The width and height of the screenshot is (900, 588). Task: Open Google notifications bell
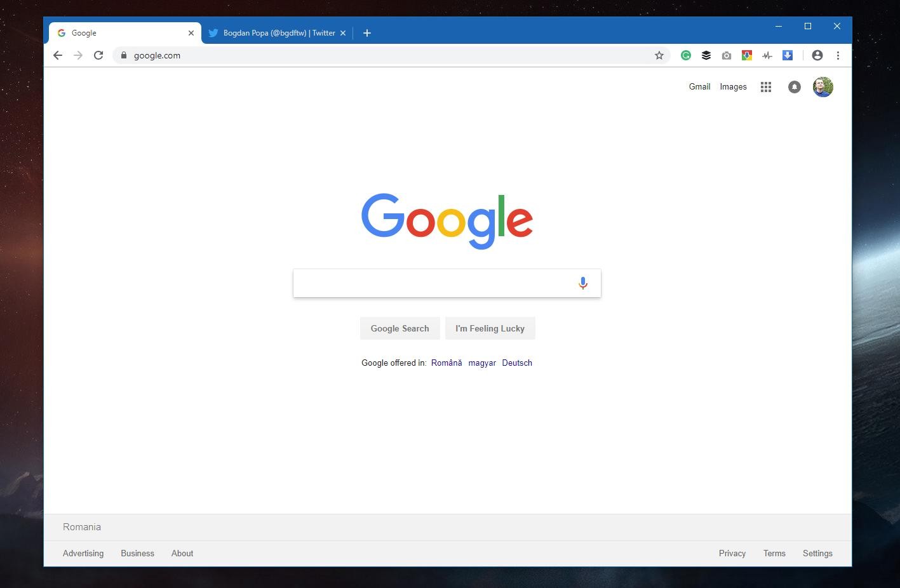794,86
